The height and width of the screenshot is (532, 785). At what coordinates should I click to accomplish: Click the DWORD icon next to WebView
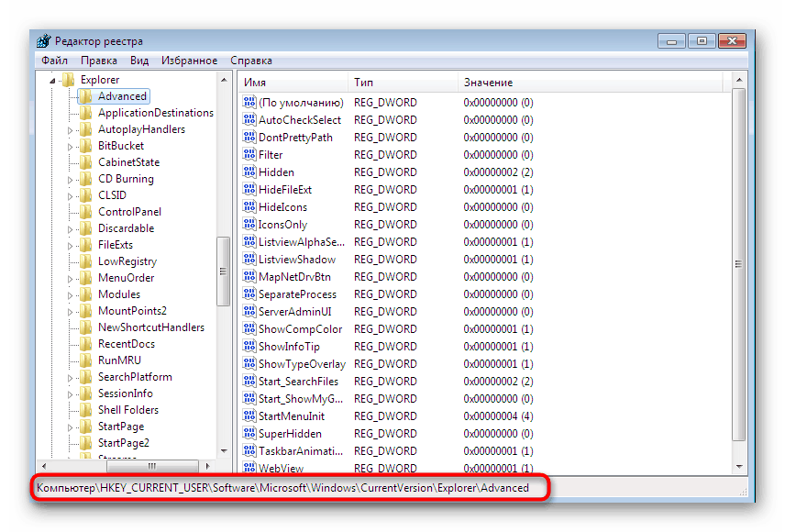tap(249, 468)
